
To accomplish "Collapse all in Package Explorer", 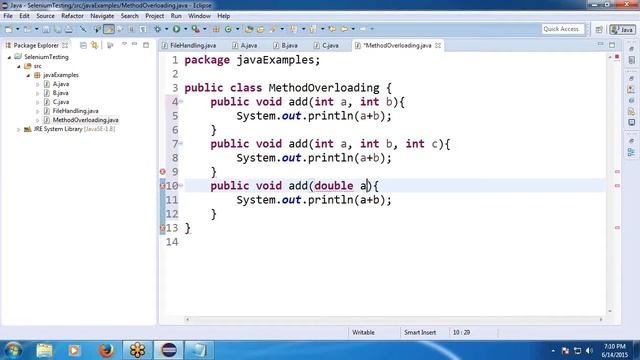I will [x=83, y=45].
